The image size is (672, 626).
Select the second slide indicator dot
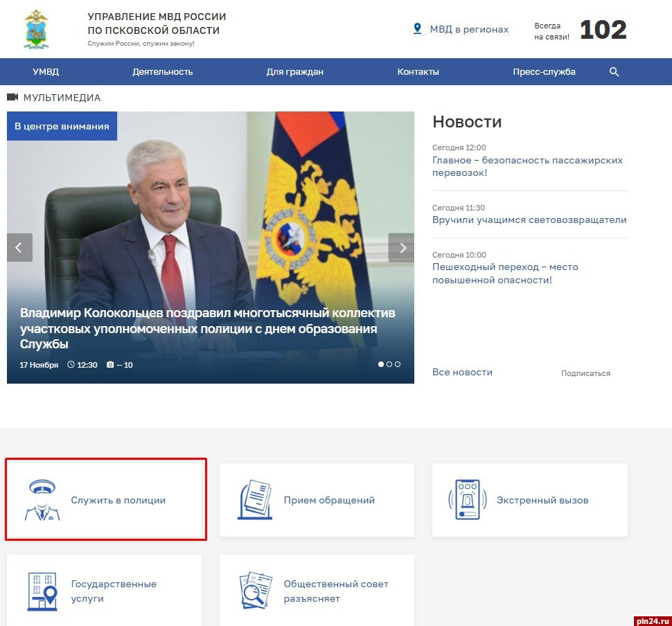coord(389,364)
